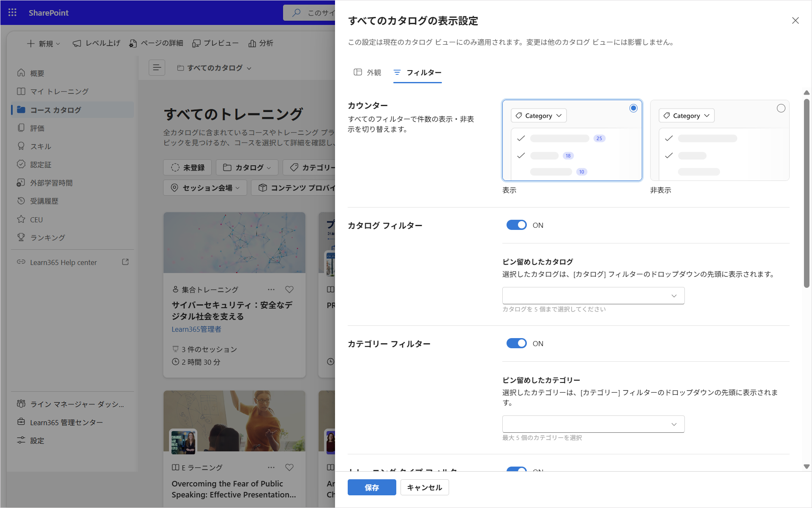Open スキル in the sidebar
Viewport: 812px width, 508px height.
pyautogui.click(x=73, y=146)
